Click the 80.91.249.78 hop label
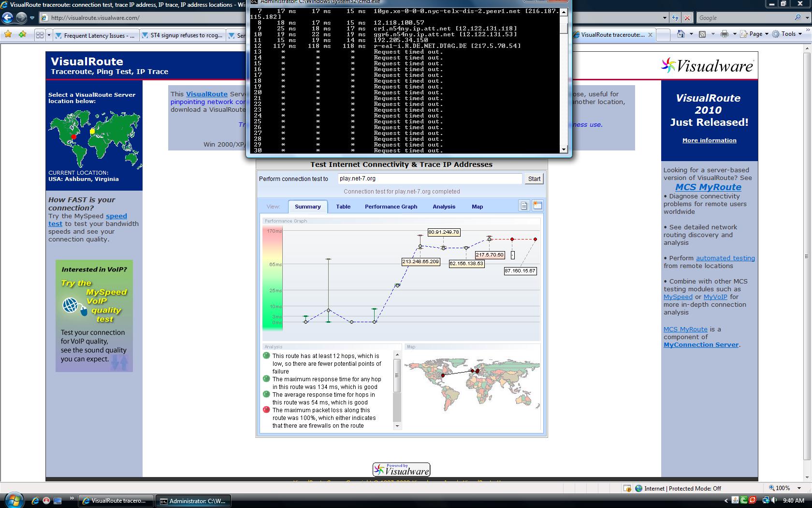The height and width of the screenshot is (508, 812). tap(444, 232)
